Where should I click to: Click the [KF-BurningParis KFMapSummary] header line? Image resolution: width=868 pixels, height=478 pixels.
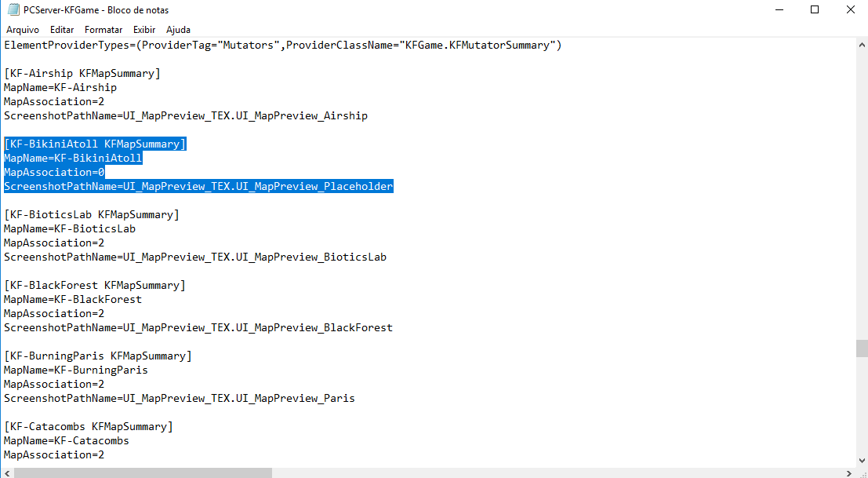pos(98,356)
